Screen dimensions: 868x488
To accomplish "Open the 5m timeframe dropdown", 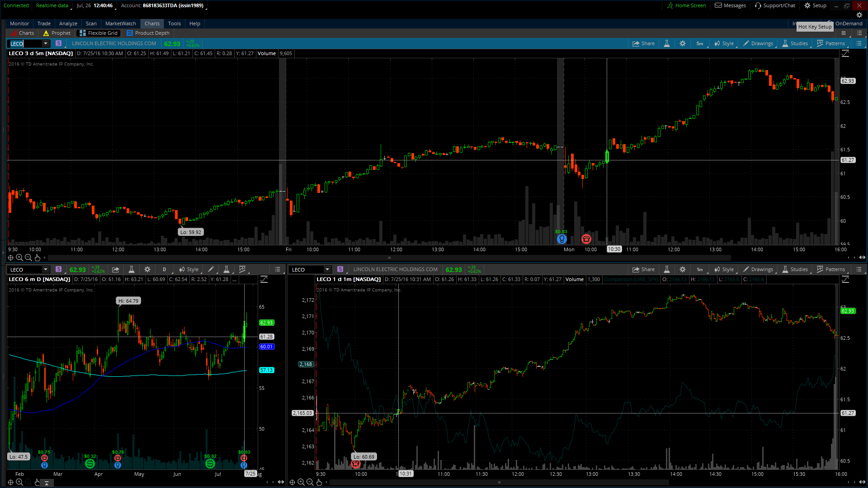I will (700, 43).
